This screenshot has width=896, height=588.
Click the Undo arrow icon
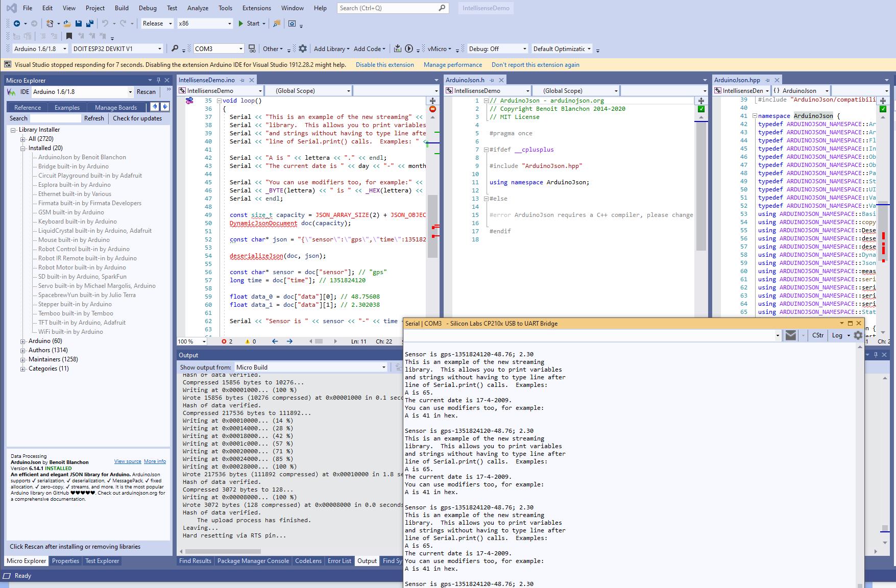tap(105, 23)
